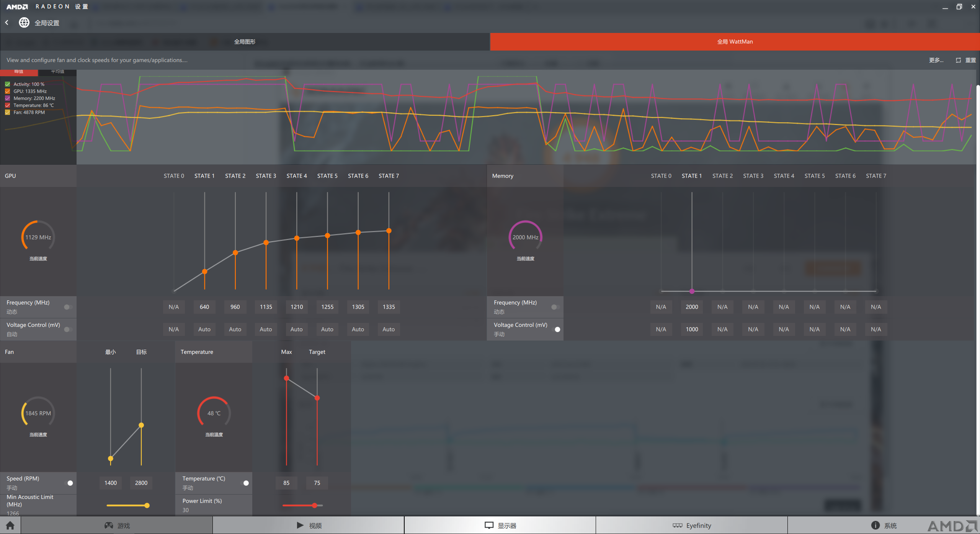Click GPU State 2 frequency field 960
This screenshot has width=980, height=534.
pos(235,307)
